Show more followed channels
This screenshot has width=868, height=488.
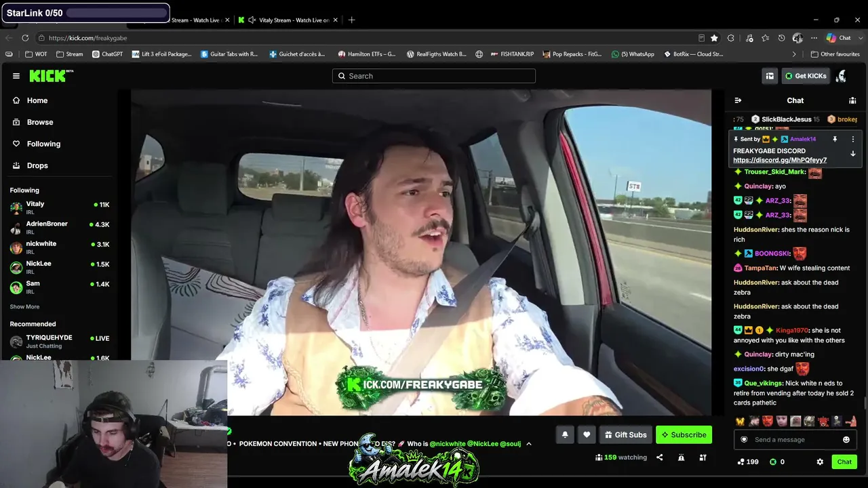(24, 307)
